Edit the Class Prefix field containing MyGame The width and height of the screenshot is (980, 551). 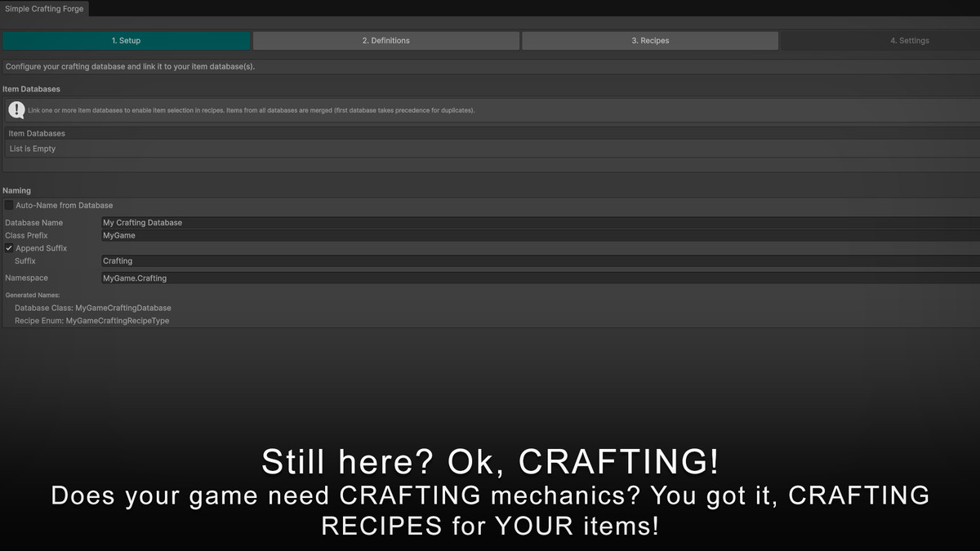(x=327, y=235)
